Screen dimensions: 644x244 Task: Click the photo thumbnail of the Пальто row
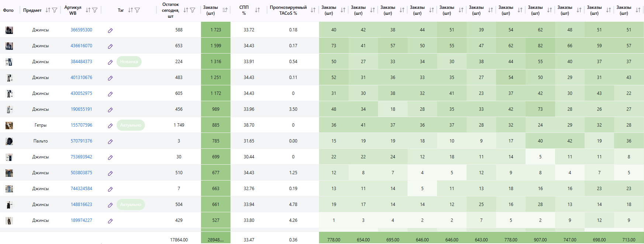coord(9,141)
